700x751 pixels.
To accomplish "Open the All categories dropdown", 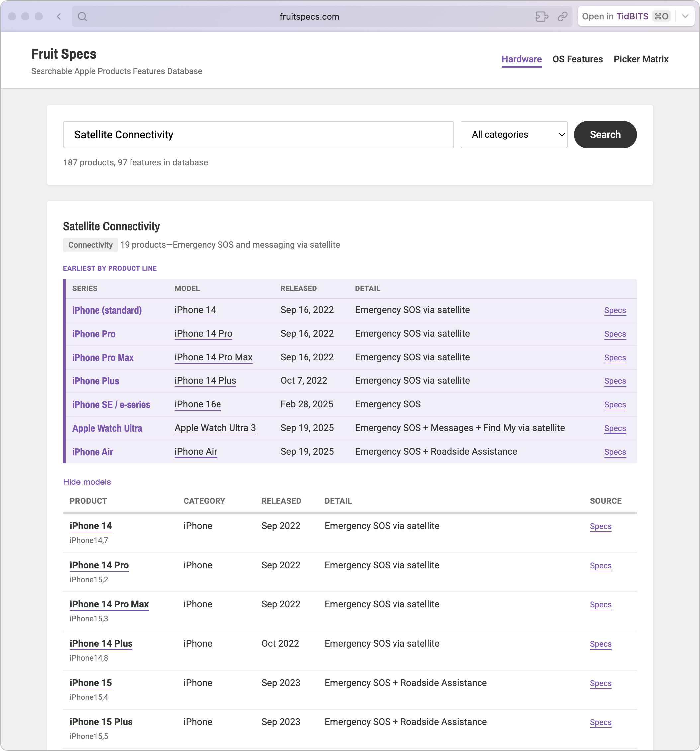I will 514,135.
